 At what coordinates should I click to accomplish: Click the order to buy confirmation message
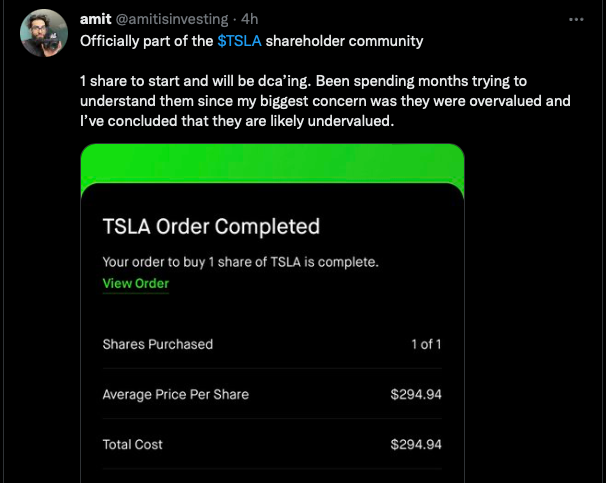click(x=240, y=262)
